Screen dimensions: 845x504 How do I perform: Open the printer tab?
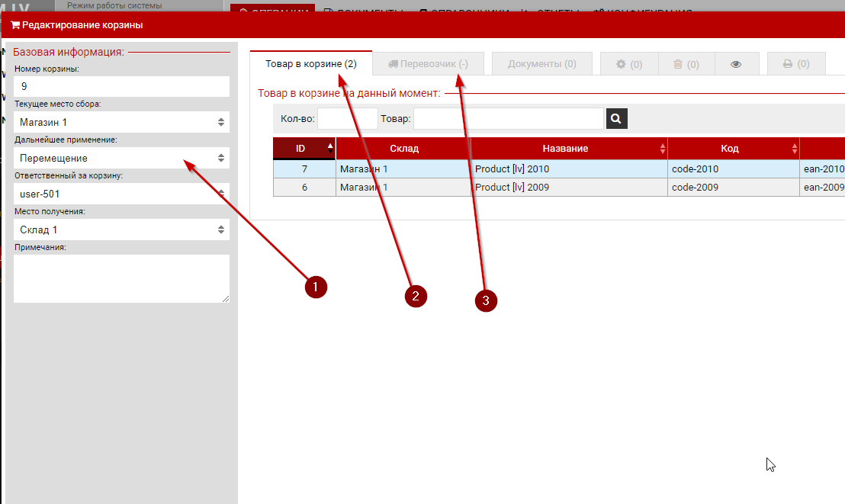(x=796, y=64)
